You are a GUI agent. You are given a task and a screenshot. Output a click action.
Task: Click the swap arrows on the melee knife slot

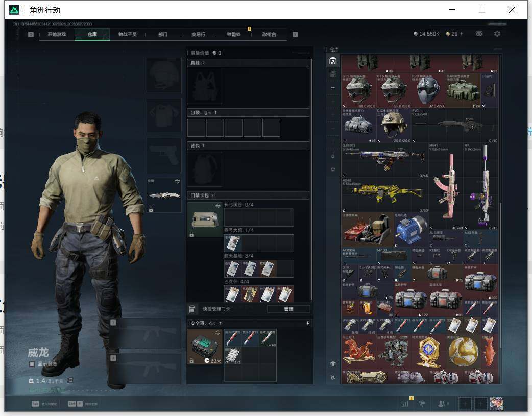(177, 181)
